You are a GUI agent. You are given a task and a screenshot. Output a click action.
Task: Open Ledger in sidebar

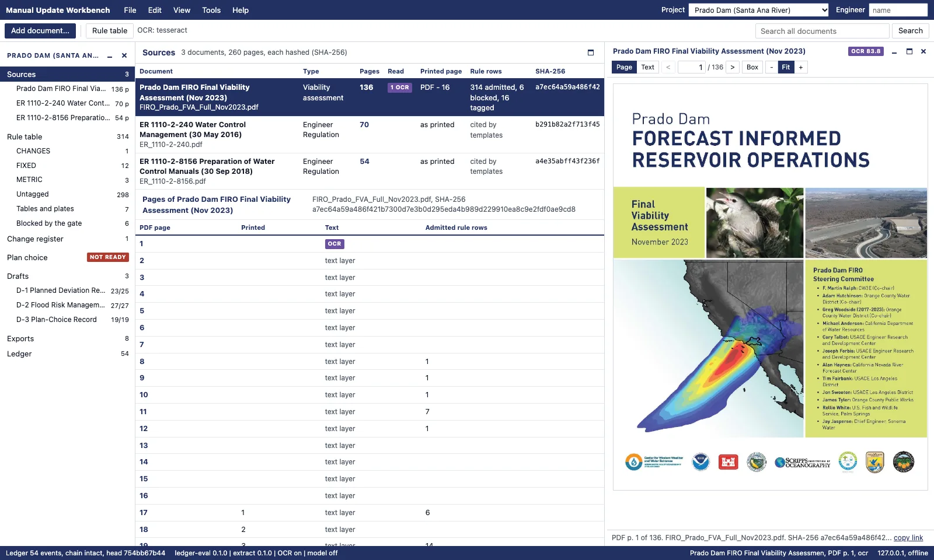(68, 353)
